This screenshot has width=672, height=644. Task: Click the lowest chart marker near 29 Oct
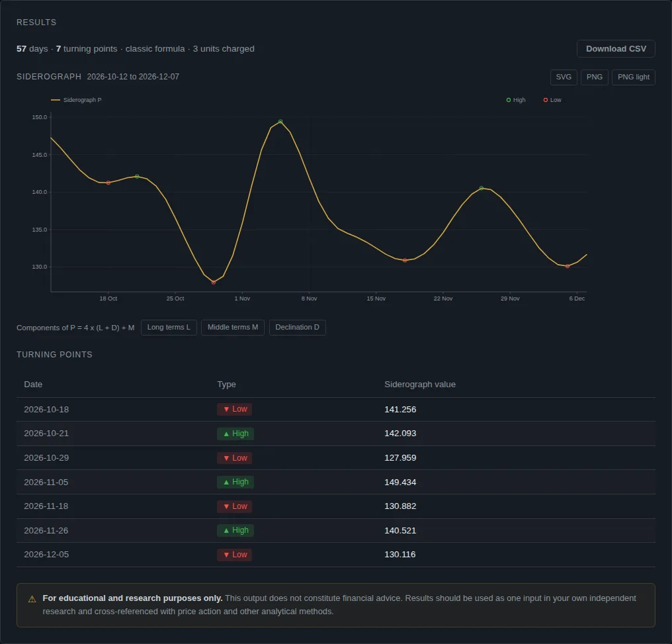coord(214,282)
